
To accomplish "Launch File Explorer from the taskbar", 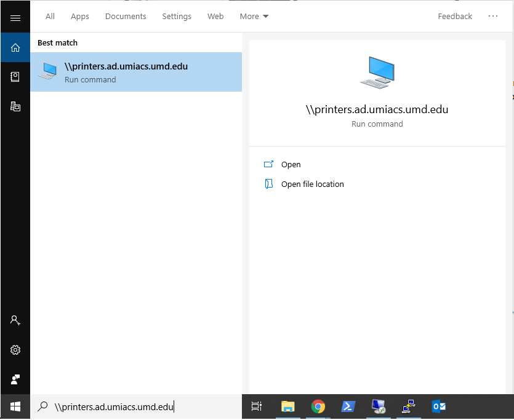I will 287,406.
